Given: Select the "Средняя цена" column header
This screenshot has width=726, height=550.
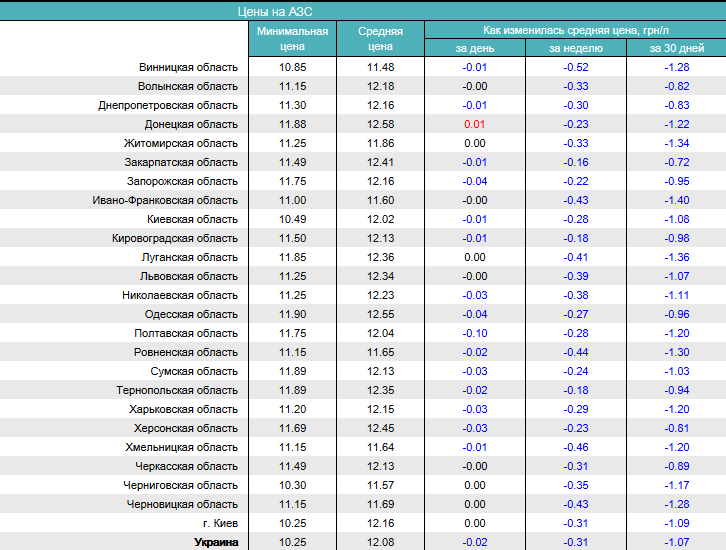Looking at the screenshot, I should 380,39.
